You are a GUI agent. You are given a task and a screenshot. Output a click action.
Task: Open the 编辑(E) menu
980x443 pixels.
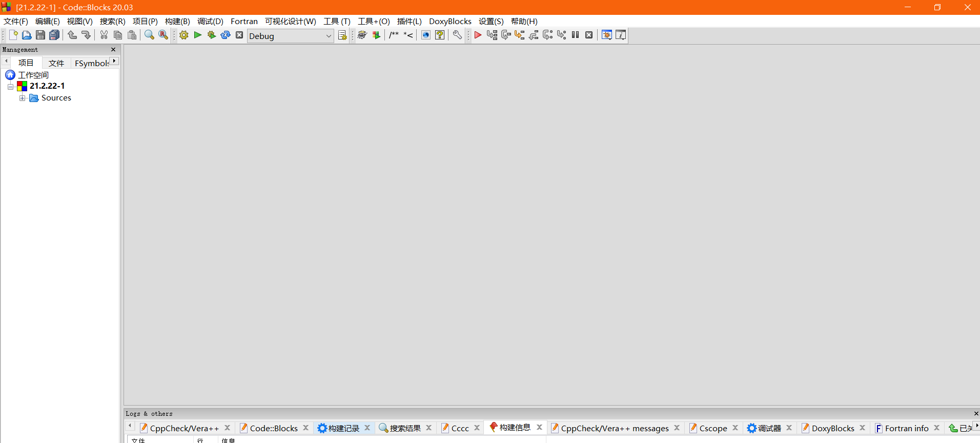pos(48,21)
